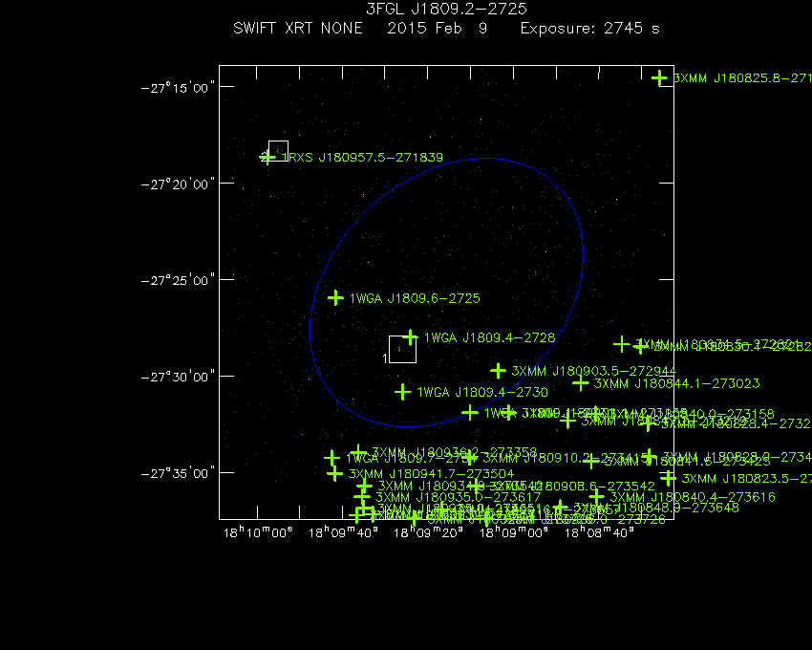Click the source label 1WGA J1809.4-2730
812x650 pixels.
(482, 392)
